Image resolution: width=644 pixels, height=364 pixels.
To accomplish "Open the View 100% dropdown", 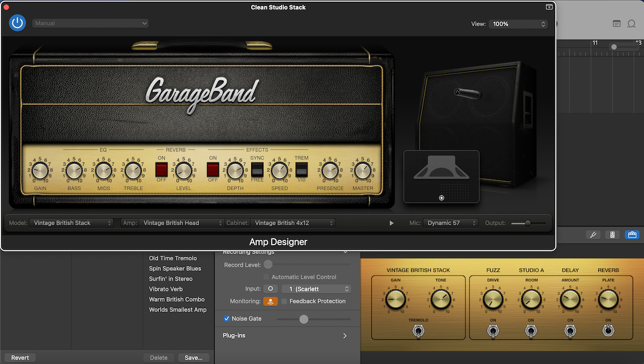I will [x=518, y=24].
